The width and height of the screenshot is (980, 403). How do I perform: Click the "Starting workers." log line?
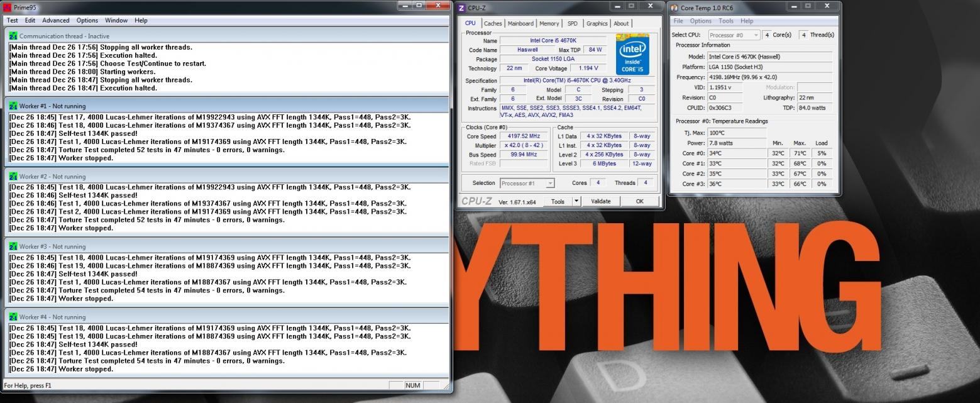pyautogui.click(x=82, y=72)
